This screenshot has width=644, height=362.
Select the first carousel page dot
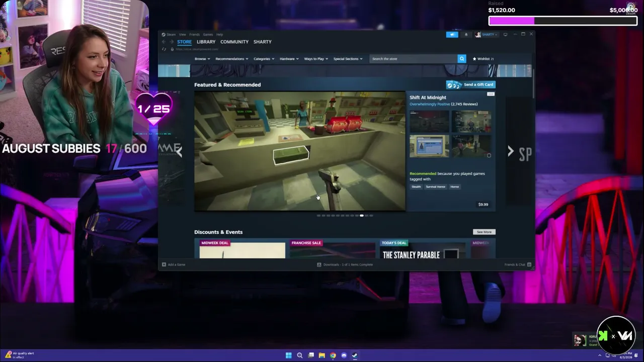(x=318, y=216)
